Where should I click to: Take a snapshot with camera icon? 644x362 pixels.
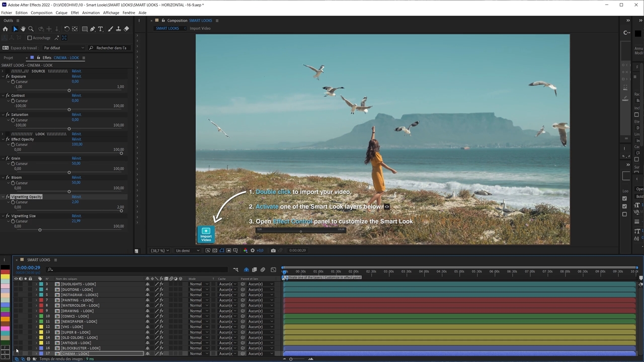(273, 250)
